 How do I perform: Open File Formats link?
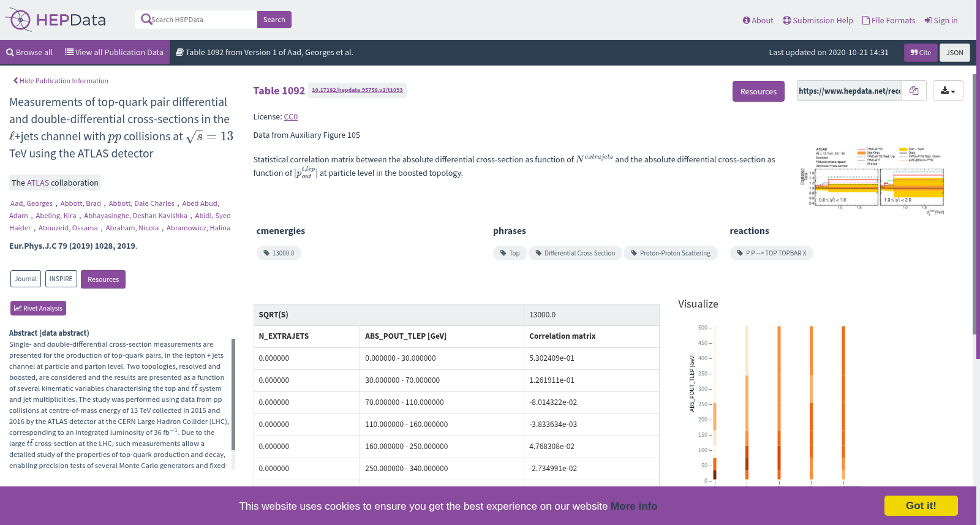[x=889, y=20]
